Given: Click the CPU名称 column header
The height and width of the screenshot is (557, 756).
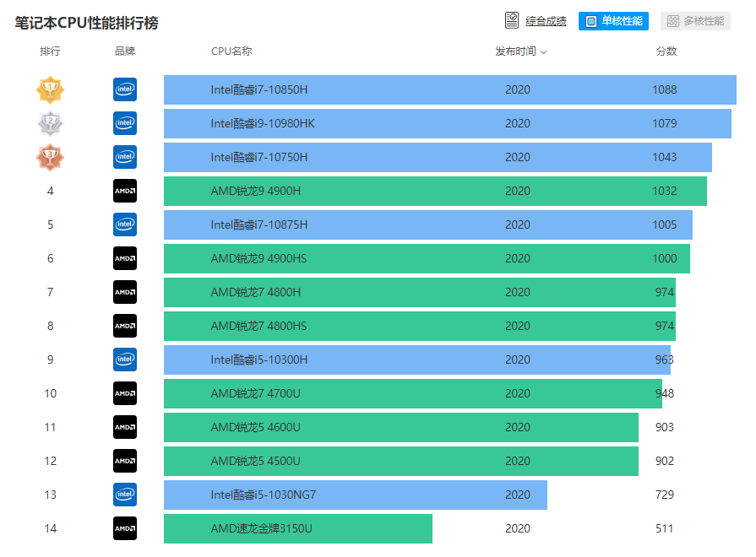Looking at the screenshot, I should tap(231, 51).
